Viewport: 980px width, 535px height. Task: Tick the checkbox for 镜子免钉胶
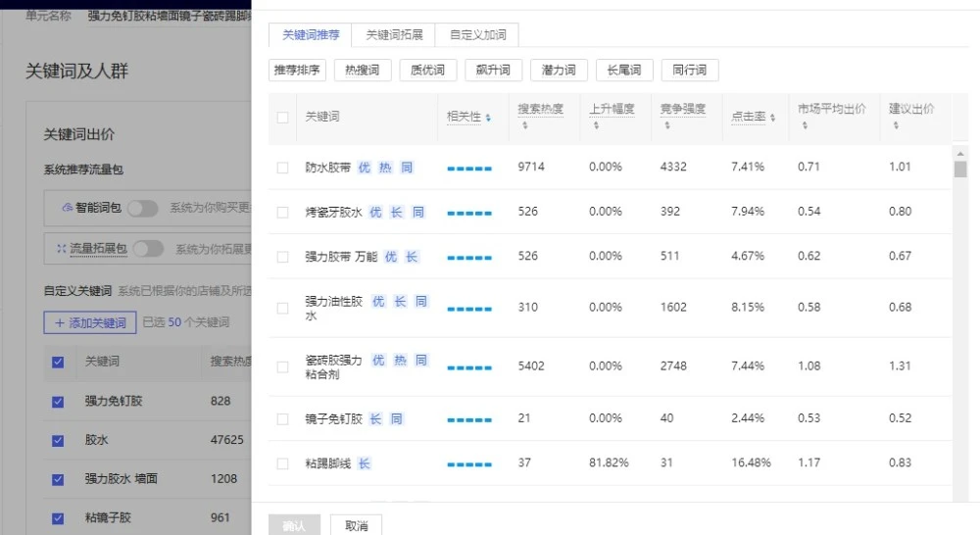[282, 418]
